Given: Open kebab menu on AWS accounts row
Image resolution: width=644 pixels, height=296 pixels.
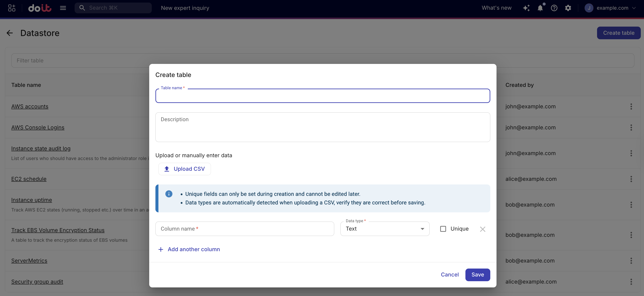Looking at the screenshot, I should [x=631, y=106].
